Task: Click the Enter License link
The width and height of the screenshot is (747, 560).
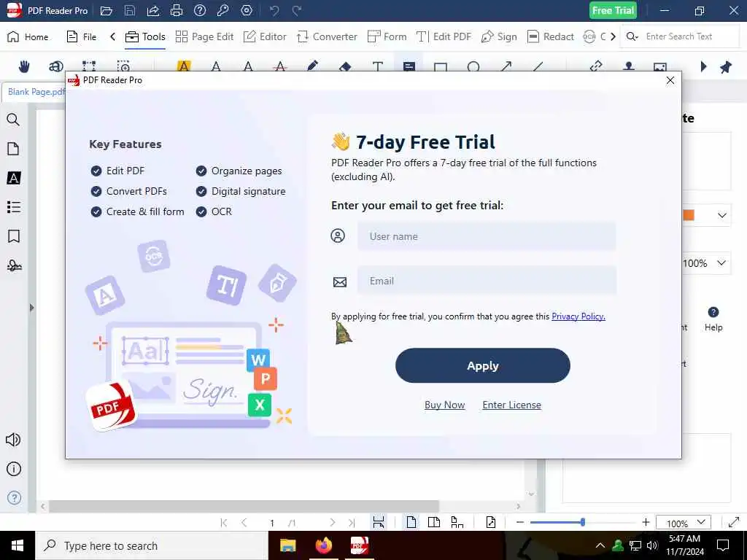Action: click(511, 405)
